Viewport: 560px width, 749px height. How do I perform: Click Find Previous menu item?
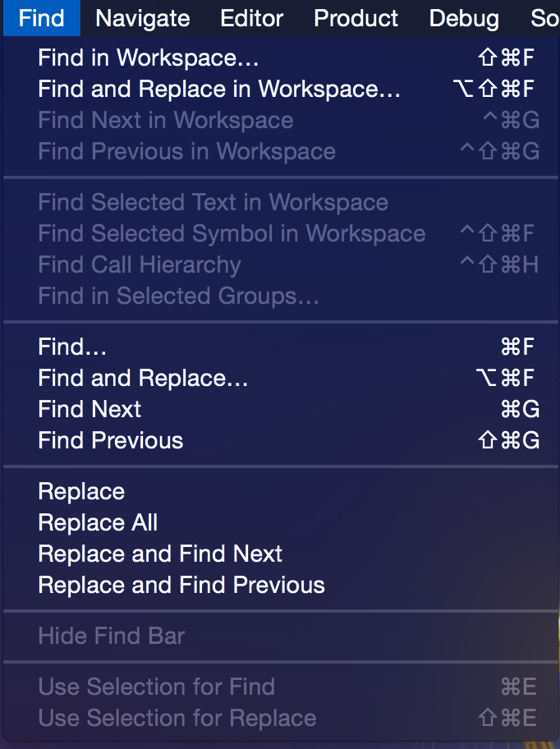pos(111,440)
